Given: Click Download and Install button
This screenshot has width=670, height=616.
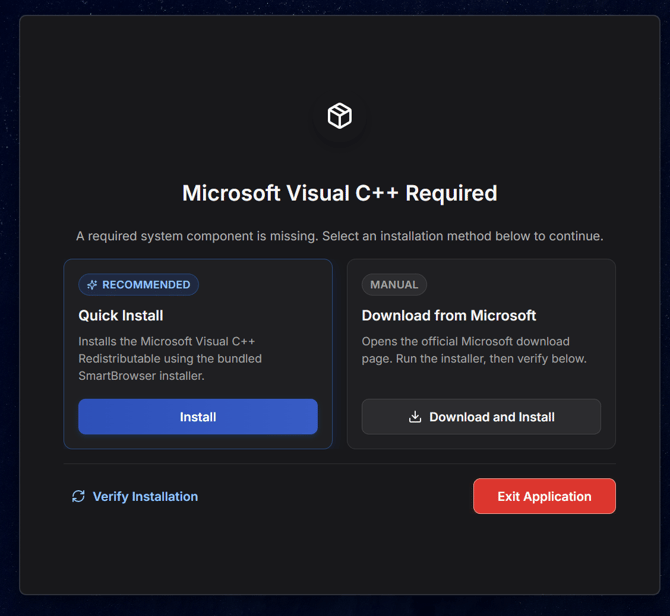Looking at the screenshot, I should click(481, 417).
